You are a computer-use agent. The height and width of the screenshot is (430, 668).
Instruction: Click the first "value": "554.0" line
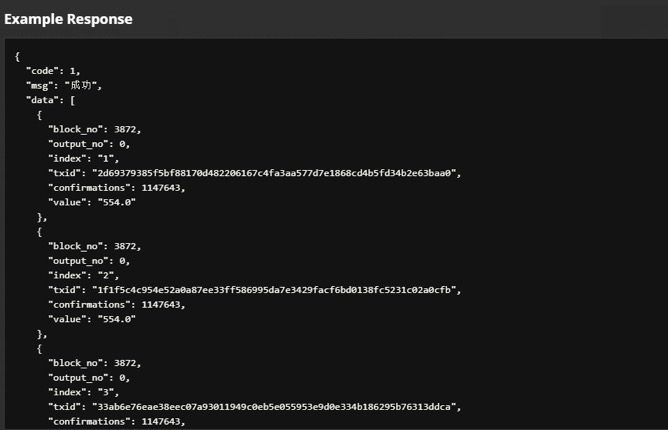click(x=92, y=202)
